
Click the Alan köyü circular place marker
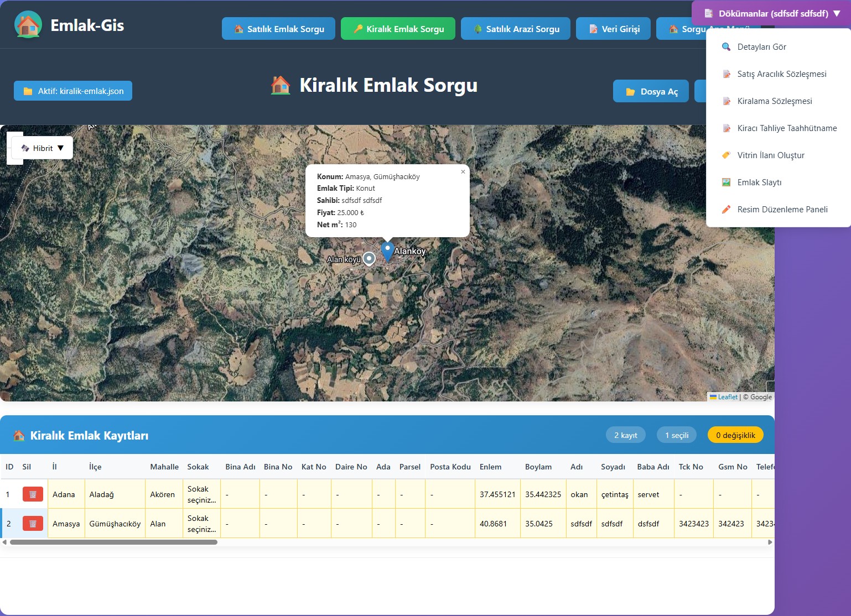[x=369, y=259]
